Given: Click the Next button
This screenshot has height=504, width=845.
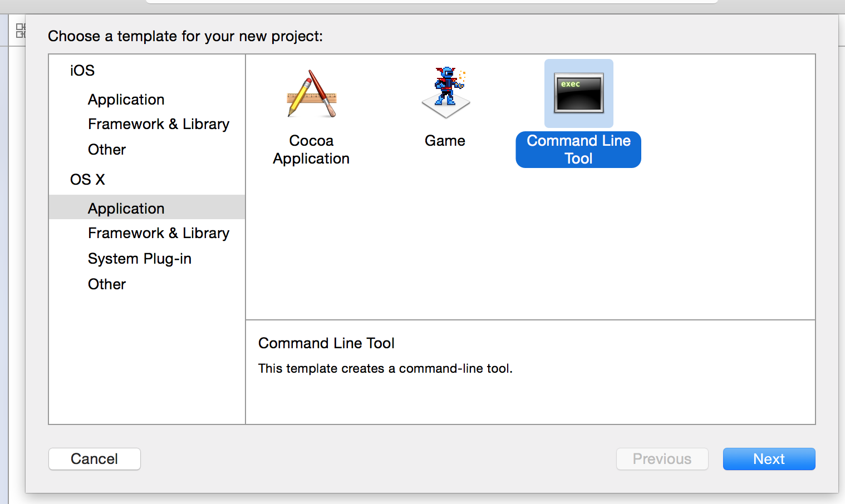Looking at the screenshot, I should [x=769, y=459].
